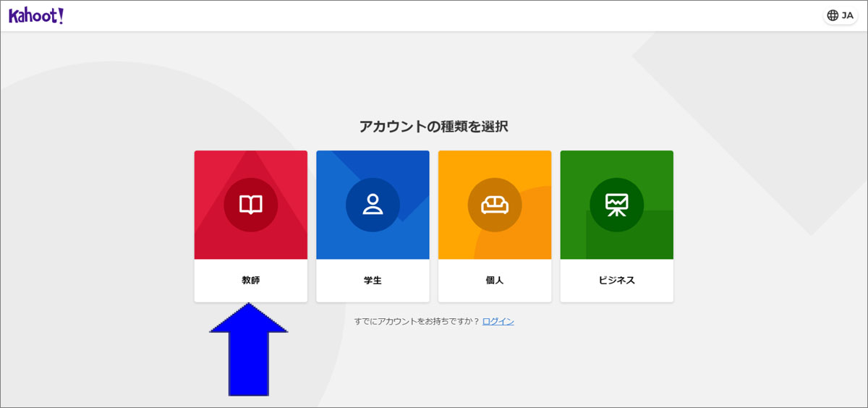This screenshot has height=408, width=868.
Task: Choose the ビジネス account type label
Action: pyautogui.click(x=617, y=281)
